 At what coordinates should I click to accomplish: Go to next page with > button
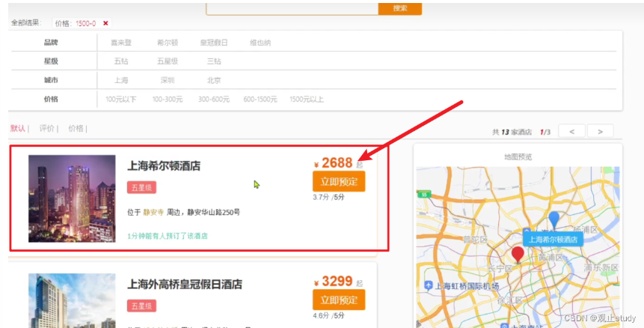(x=600, y=132)
